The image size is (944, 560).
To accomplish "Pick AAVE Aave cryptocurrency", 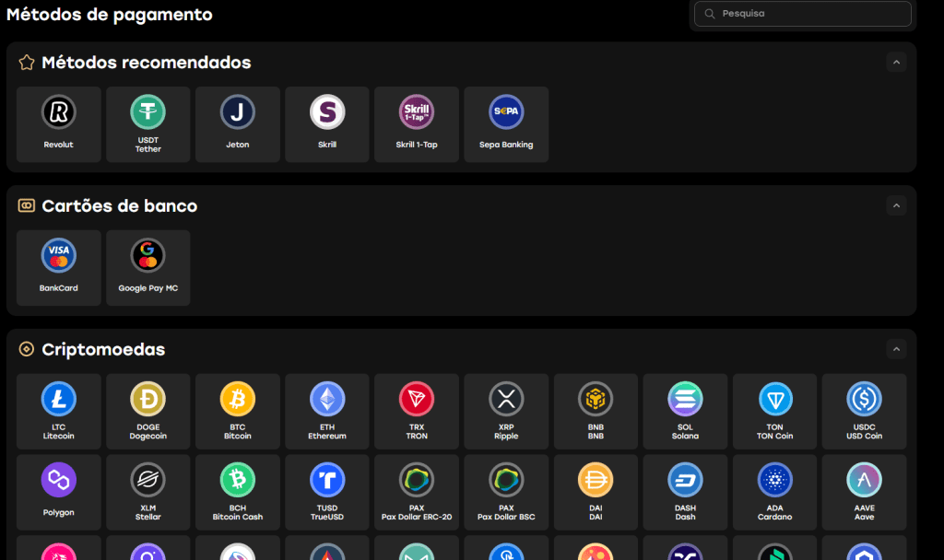I will tap(864, 492).
